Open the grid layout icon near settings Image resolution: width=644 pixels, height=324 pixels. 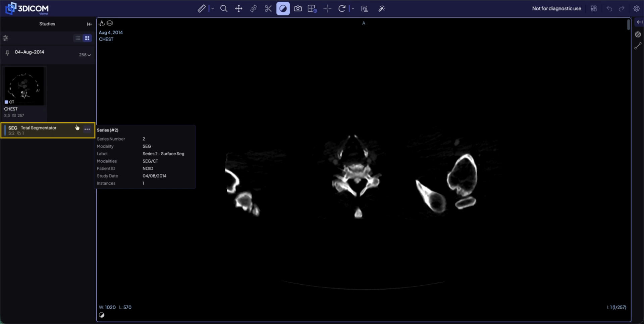(x=594, y=9)
